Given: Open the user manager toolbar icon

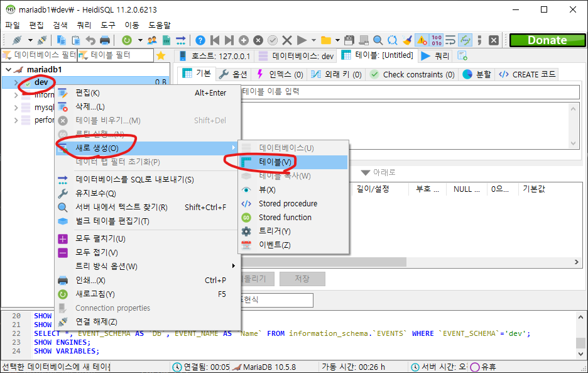Looking at the screenshot, I should click(152, 40).
